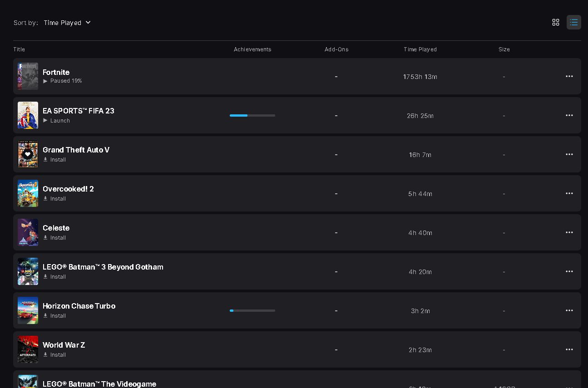Click the Celeste cover thumbnail
Image resolution: width=588 pixels, height=388 pixels.
(28, 232)
